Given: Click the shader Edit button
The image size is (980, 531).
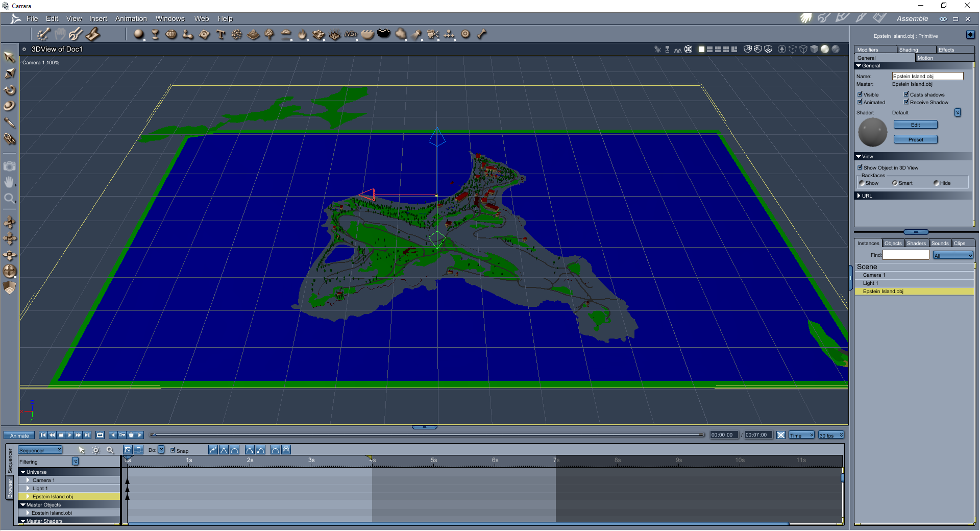Looking at the screenshot, I should (x=915, y=125).
